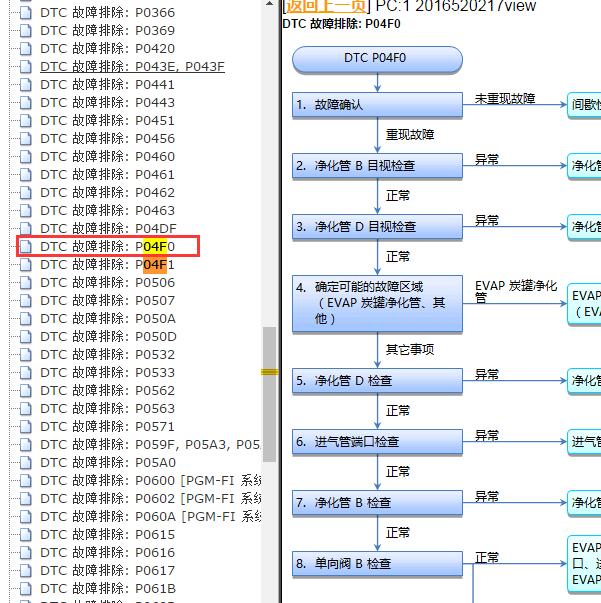Open tree entry DTC 故障排除: P0456
Viewport: 601px width, 603px height.
(x=107, y=139)
